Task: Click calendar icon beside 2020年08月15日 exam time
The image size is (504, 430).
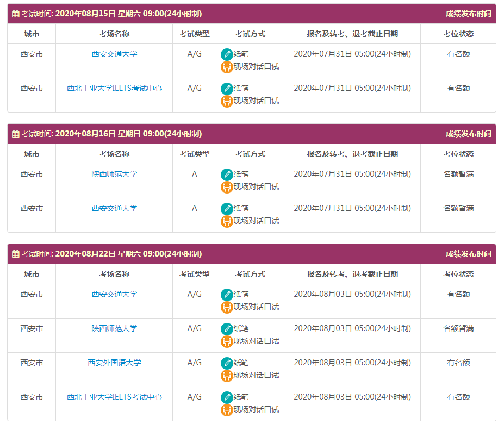Action: (16, 14)
